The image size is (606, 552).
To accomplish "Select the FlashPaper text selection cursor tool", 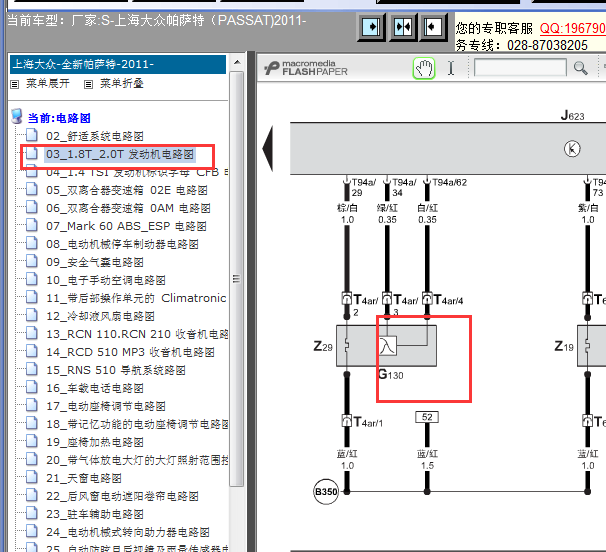I will coord(451,68).
